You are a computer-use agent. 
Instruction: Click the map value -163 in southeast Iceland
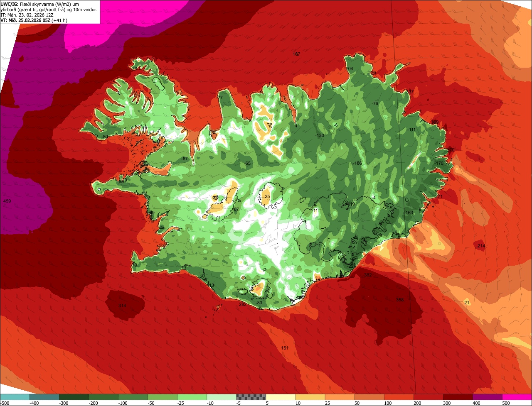tap(409, 213)
